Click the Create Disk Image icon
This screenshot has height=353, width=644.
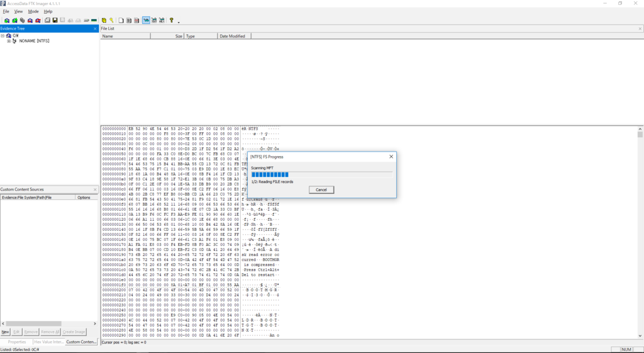pos(47,20)
